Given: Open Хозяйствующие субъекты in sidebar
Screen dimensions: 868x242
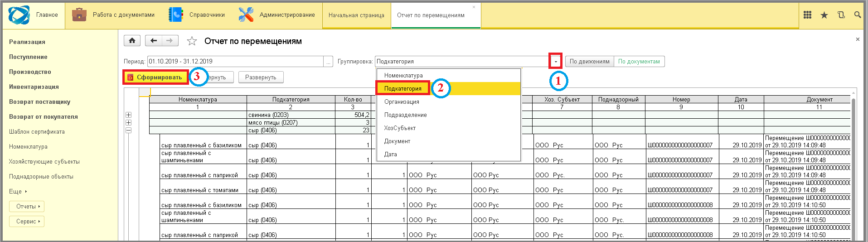Looking at the screenshot, I should tap(44, 162).
